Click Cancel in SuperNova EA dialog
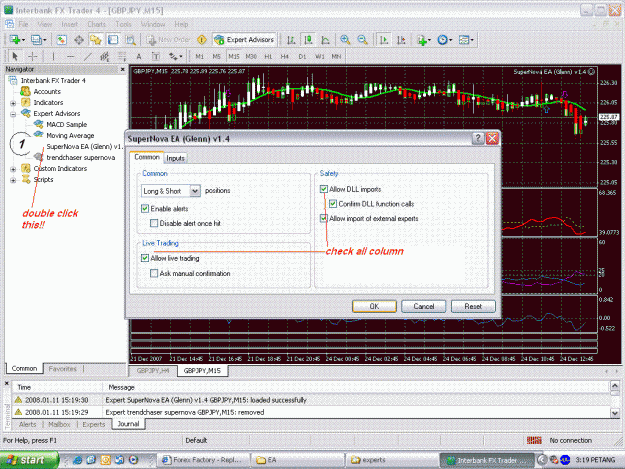625x469 pixels. pos(423,306)
